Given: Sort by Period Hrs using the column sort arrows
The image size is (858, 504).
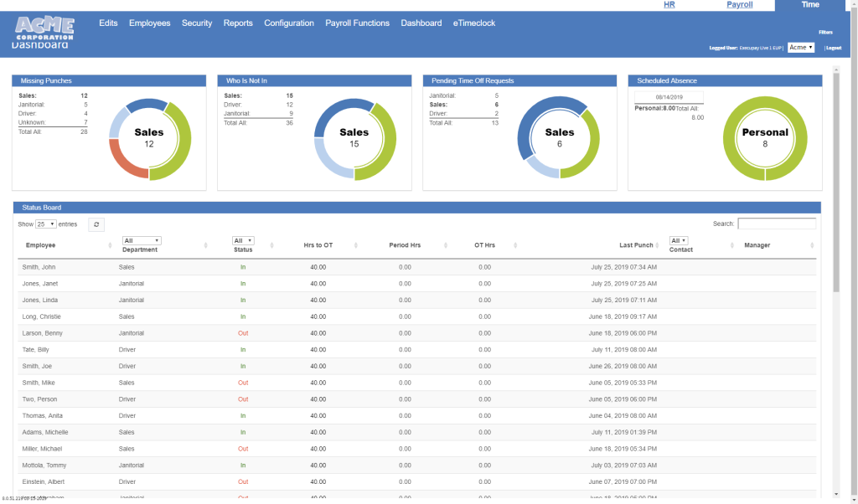Looking at the screenshot, I should click(447, 244).
